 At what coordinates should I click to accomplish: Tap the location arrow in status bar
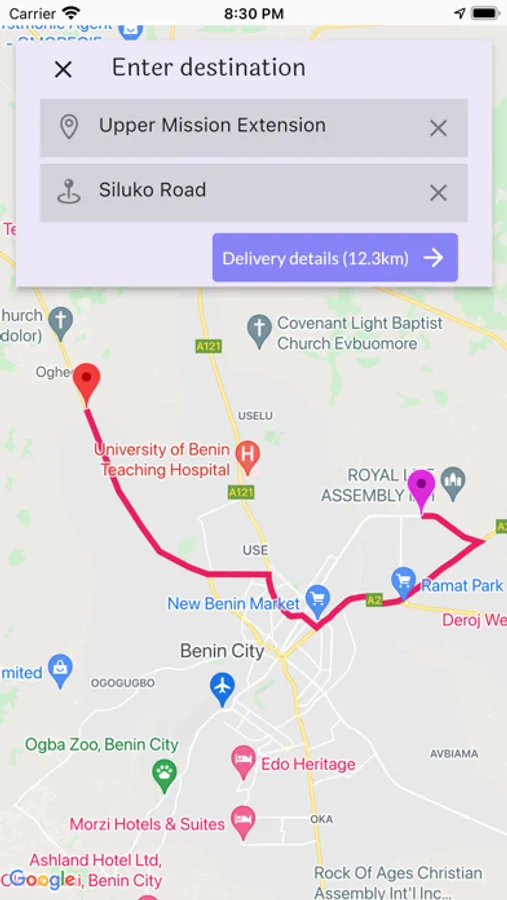pos(460,13)
